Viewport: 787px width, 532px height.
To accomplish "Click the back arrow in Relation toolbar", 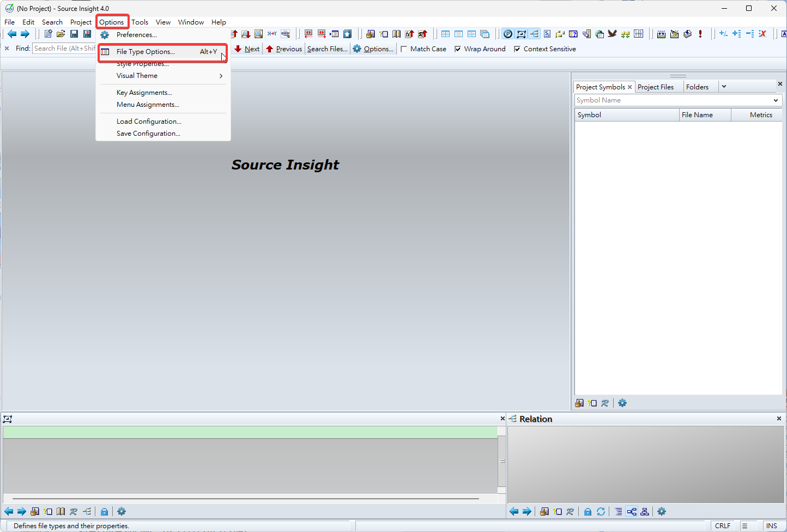I will click(513, 511).
